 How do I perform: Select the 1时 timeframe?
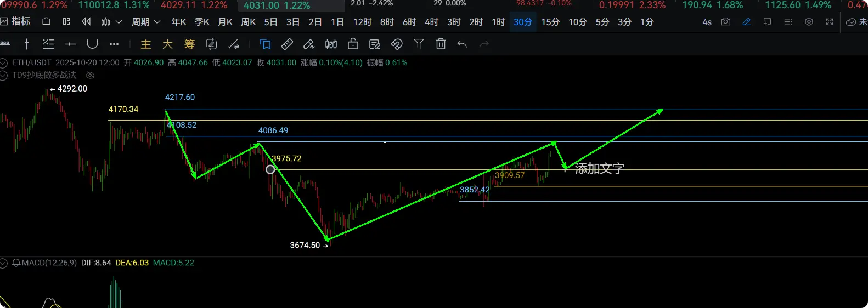point(498,22)
